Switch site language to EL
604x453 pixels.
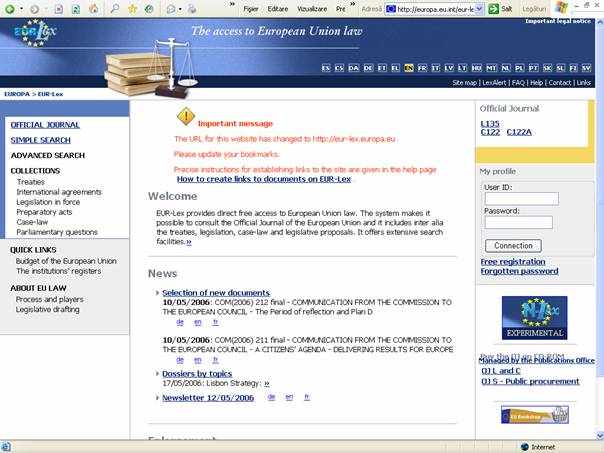pos(395,68)
